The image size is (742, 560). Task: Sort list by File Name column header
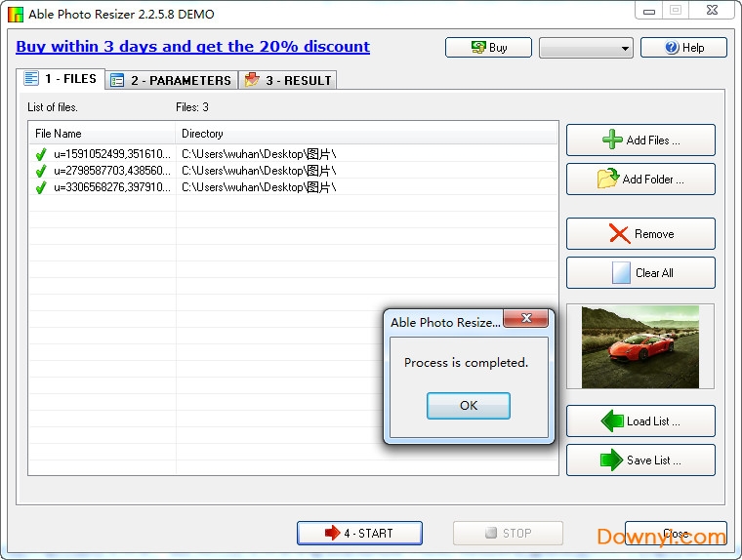(102, 134)
